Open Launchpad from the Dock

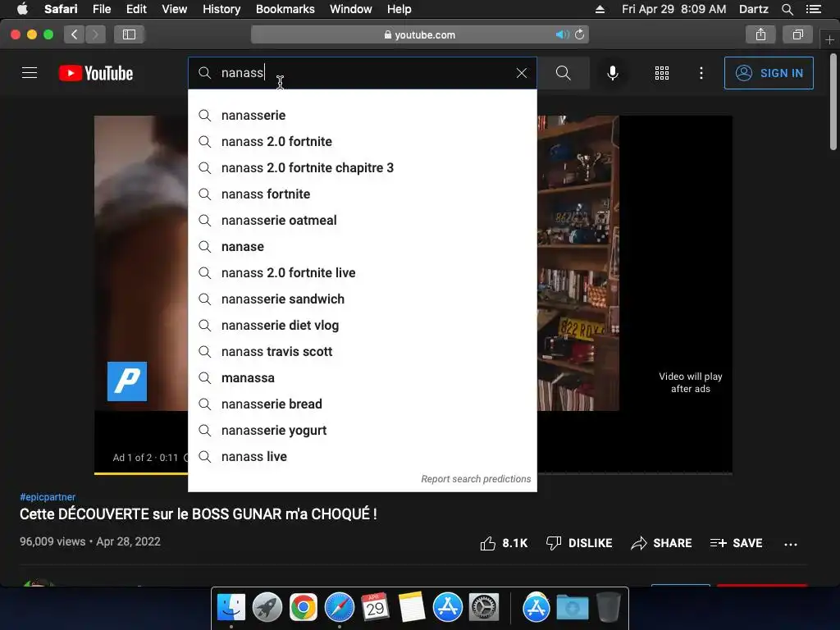coord(267,607)
